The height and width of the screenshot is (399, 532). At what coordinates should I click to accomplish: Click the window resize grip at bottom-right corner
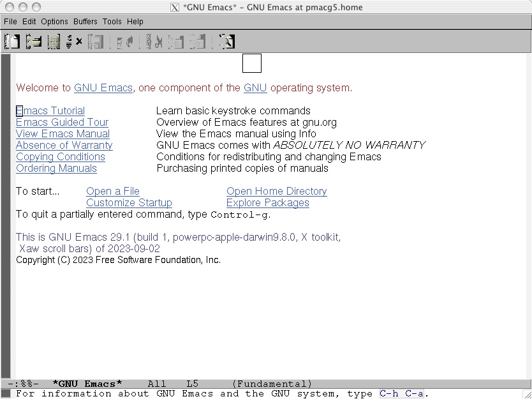point(526,394)
